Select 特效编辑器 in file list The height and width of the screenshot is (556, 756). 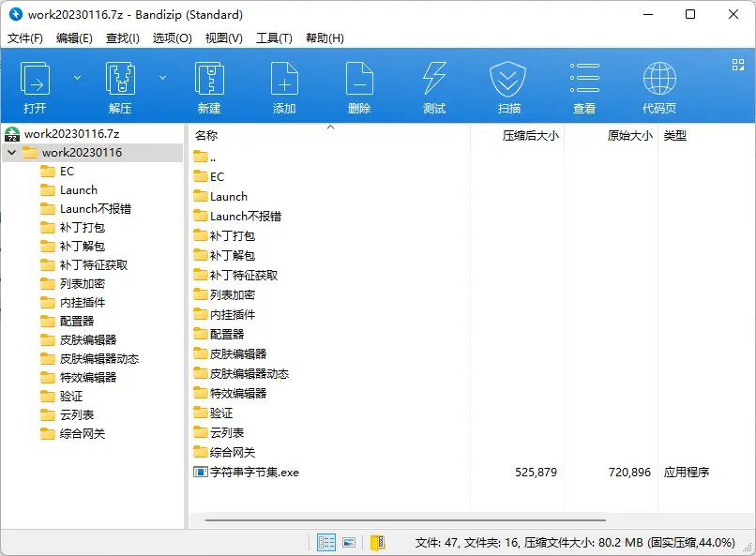point(230,394)
